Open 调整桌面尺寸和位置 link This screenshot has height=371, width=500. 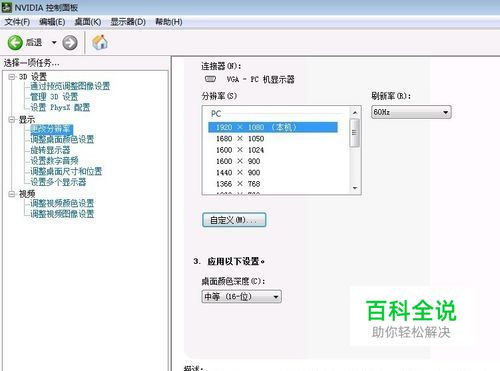pos(66,171)
